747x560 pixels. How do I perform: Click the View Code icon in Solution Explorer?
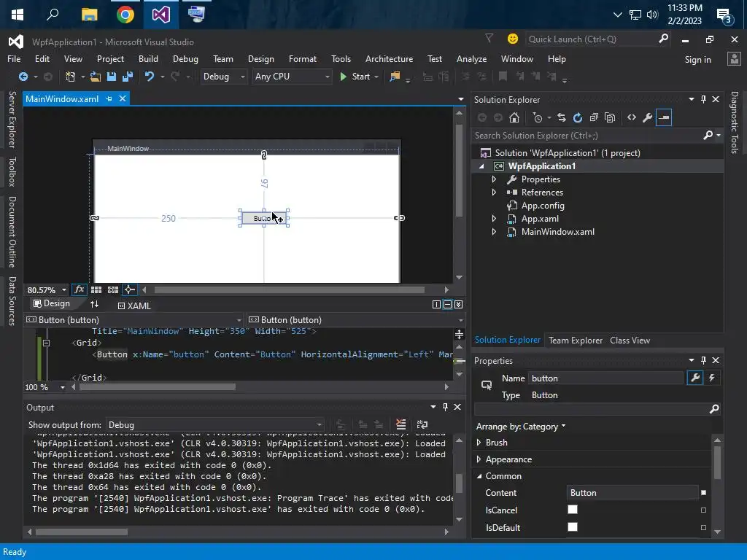632,117
